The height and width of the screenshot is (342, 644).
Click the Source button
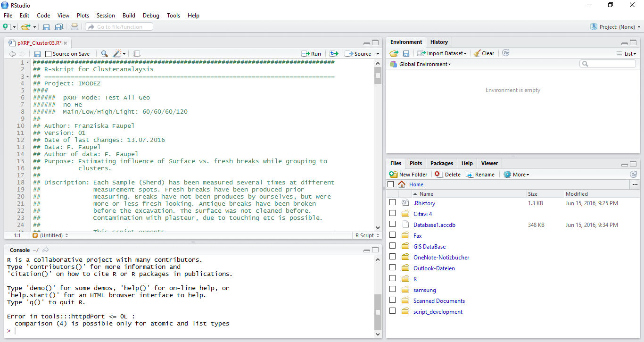(358, 54)
